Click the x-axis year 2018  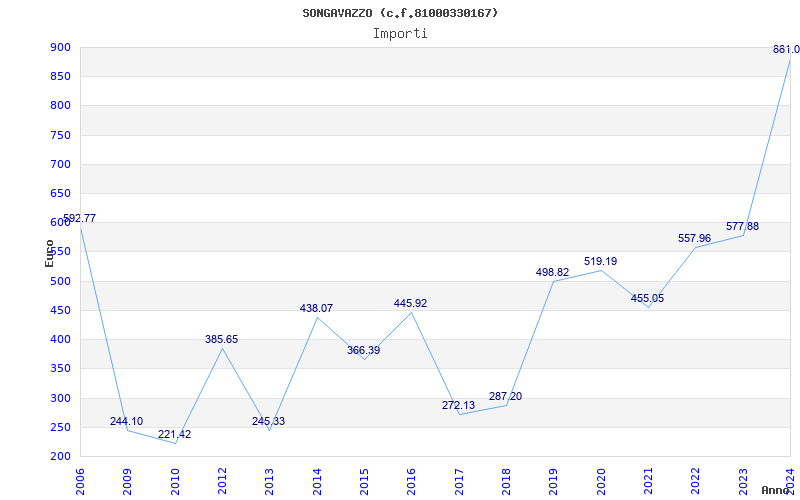click(506, 481)
